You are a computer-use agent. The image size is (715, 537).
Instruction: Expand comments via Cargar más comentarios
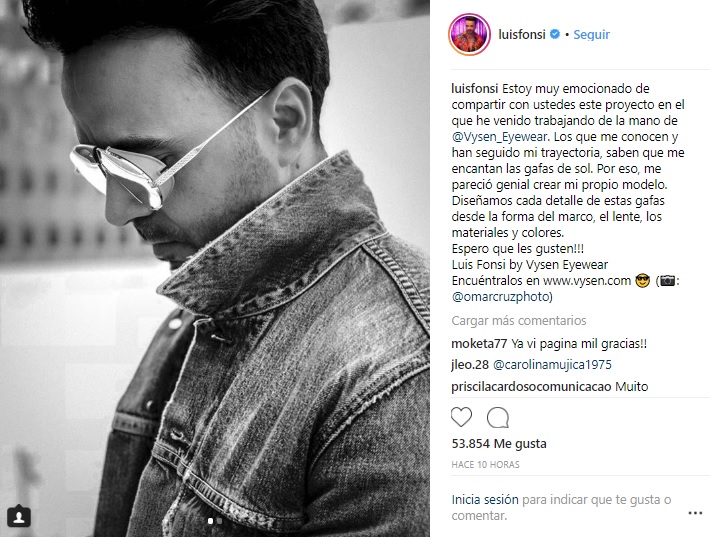point(519,320)
